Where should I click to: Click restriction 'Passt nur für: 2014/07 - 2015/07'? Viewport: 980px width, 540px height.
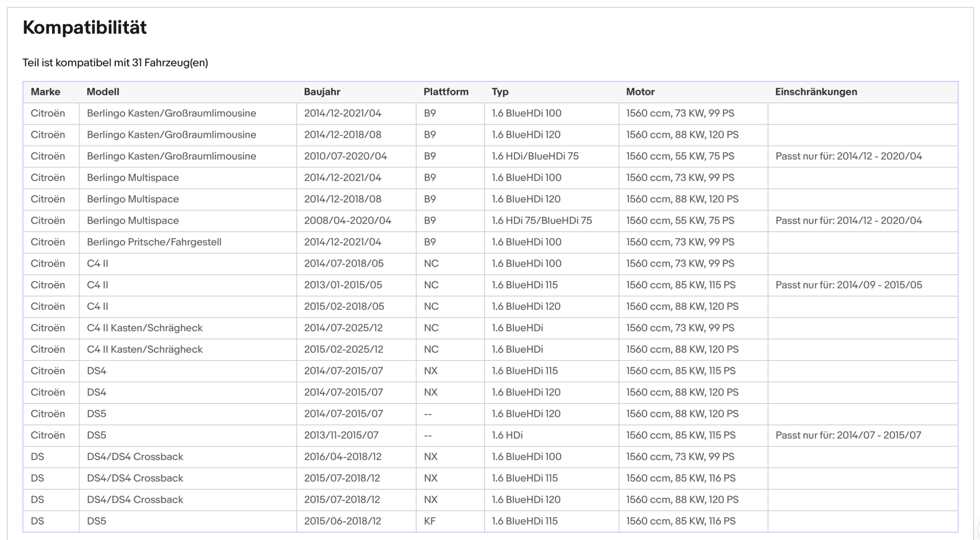click(x=848, y=435)
